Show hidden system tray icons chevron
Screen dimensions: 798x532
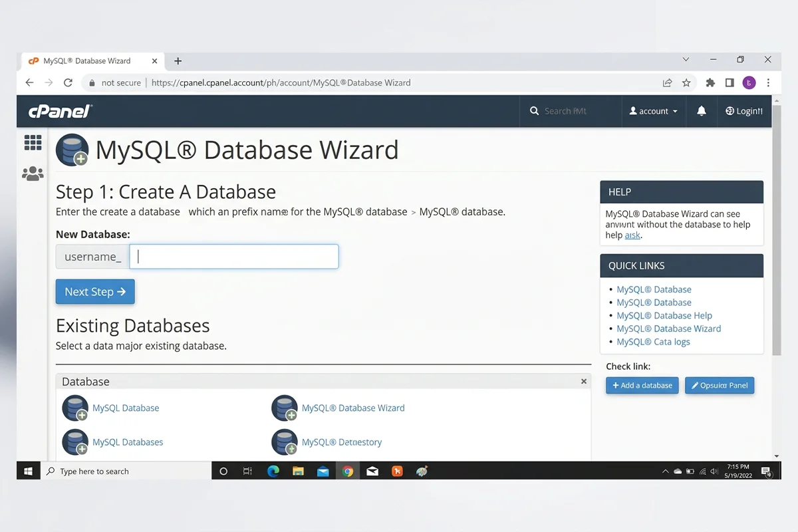(666, 471)
